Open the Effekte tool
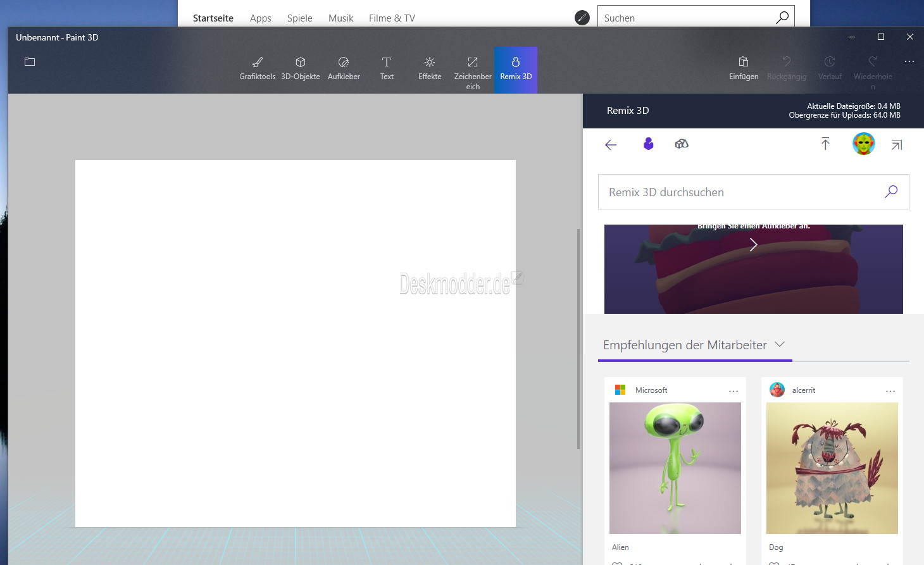Viewport: 924px width, 565px height. pos(430,68)
